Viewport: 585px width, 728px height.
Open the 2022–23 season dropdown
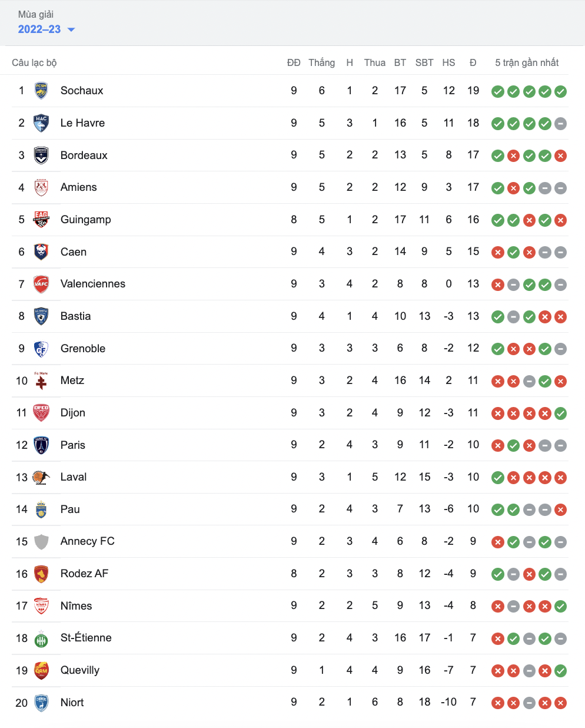(46, 29)
